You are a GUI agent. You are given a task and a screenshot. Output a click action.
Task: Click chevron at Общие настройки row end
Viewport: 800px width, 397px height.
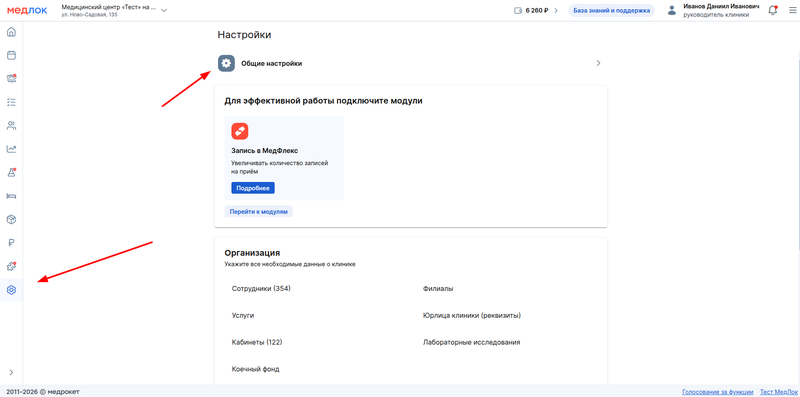(598, 63)
